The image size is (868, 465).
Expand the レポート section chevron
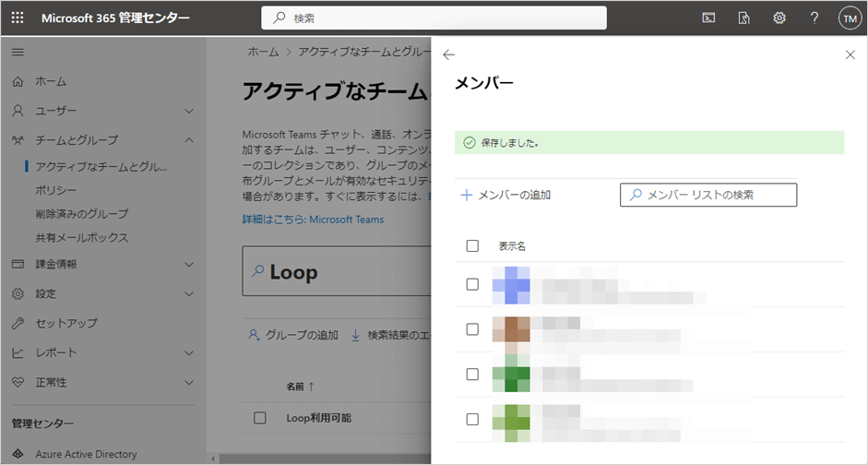[x=189, y=352]
